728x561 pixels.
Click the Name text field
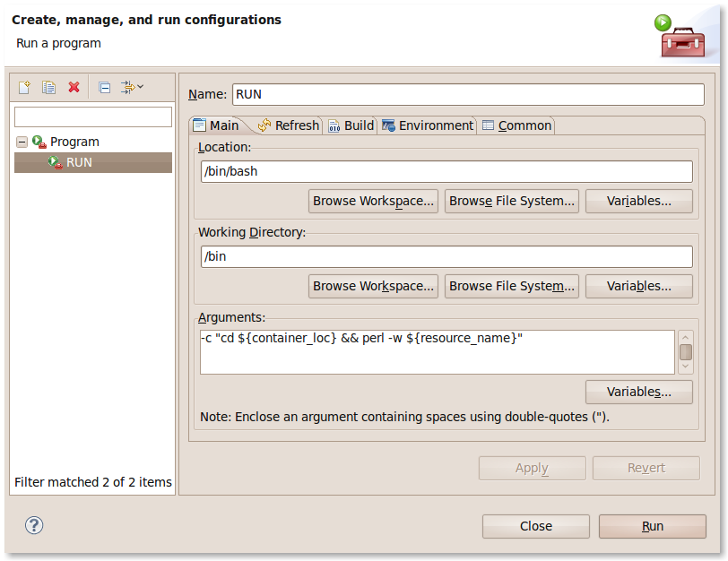click(x=467, y=94)
